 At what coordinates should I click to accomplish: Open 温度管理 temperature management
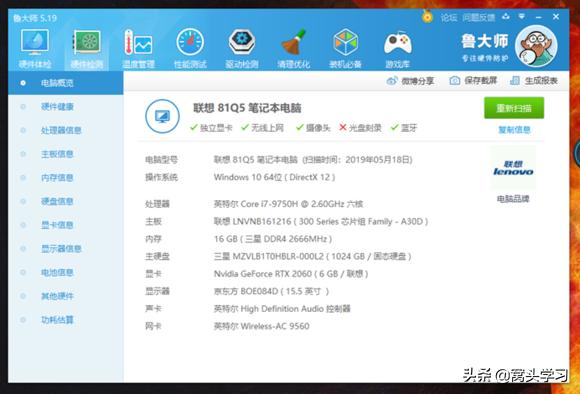pyautogui.click(x=138, y=48)
